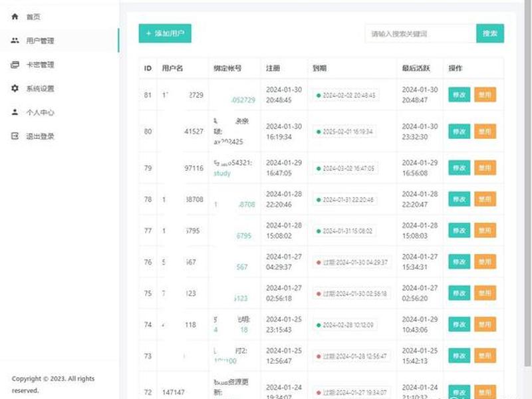This screenshot has height=399, width=532.
Task: Click the 最后活跃 column header
Action: (416, 68)
